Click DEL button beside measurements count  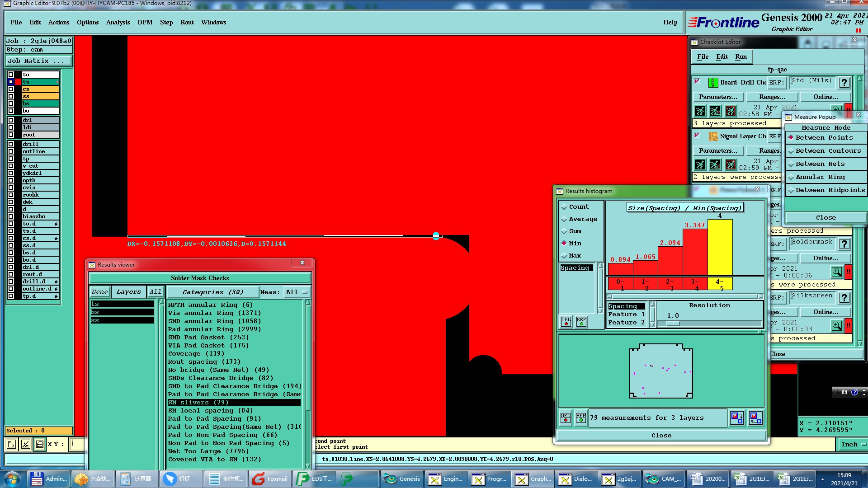[x=565, y=418]
